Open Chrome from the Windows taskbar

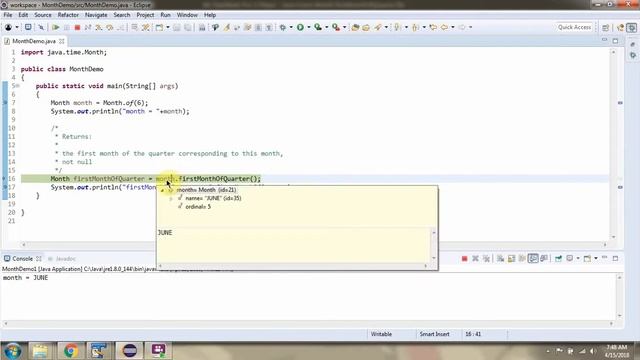(x=70, y=351)
